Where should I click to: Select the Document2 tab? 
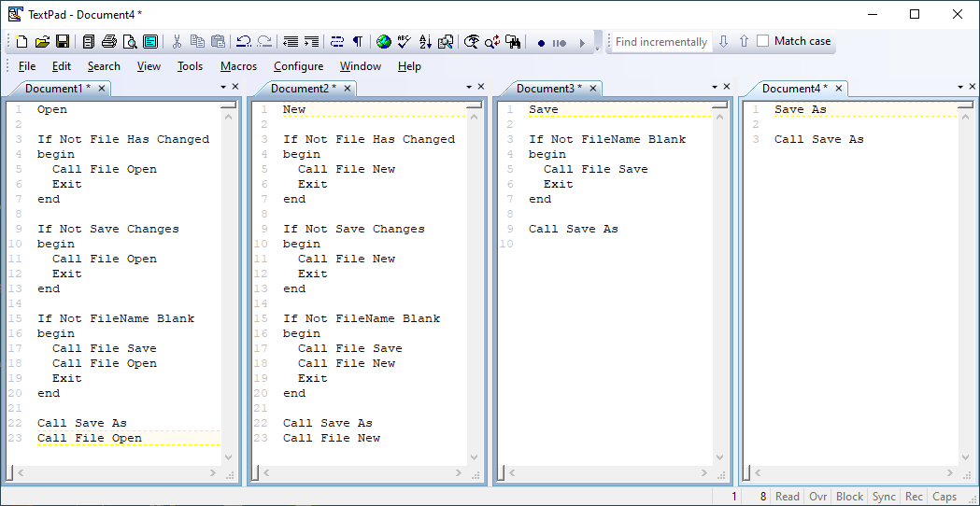pyautogui.click(x=303, y=89)
